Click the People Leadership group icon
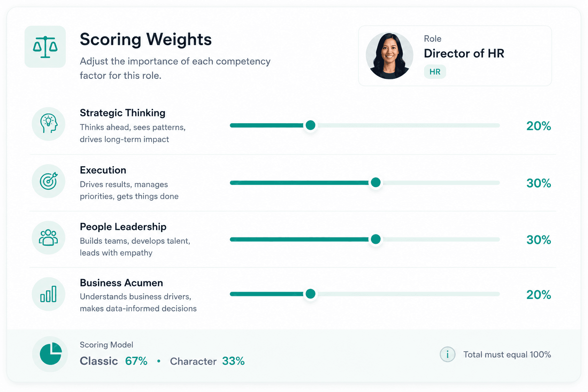Image resolution: width=588 pixels, height=392 pixels. (49, 238)
